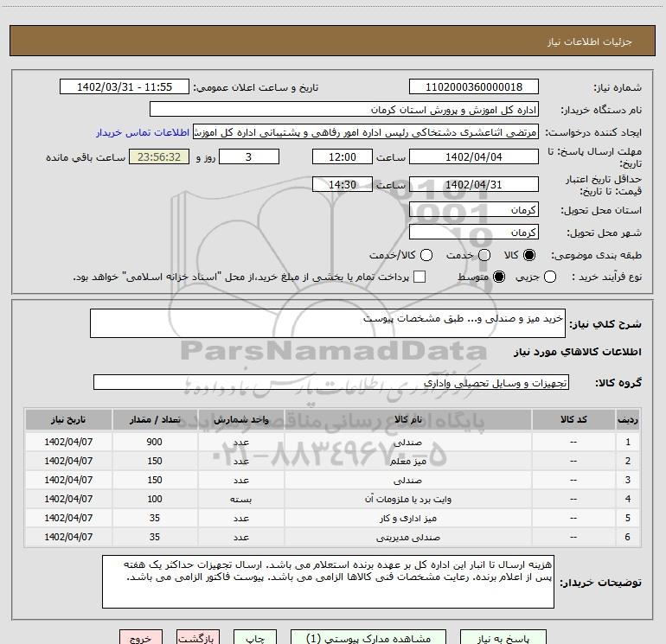Viewport: 666px width, 644px height.
Task: Open the اطلاعات تماس خریدار link
Action: pyautogui.click(x=143, y=132)
